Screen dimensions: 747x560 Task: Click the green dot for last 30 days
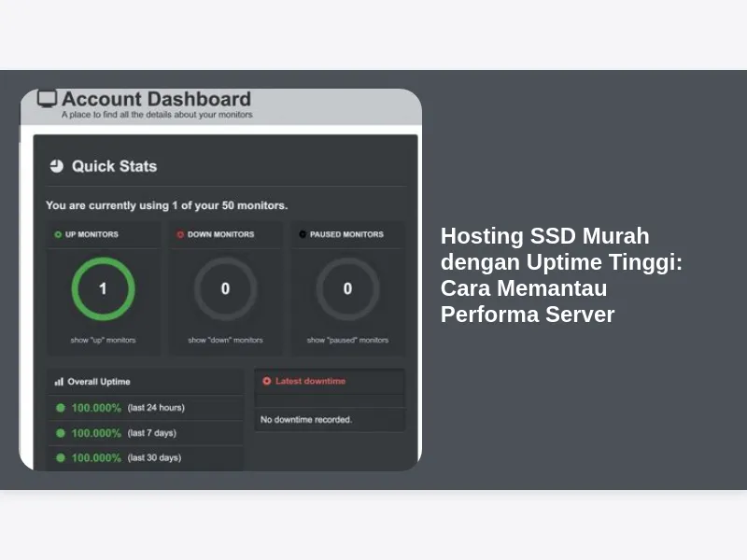[x=61, y=457]
